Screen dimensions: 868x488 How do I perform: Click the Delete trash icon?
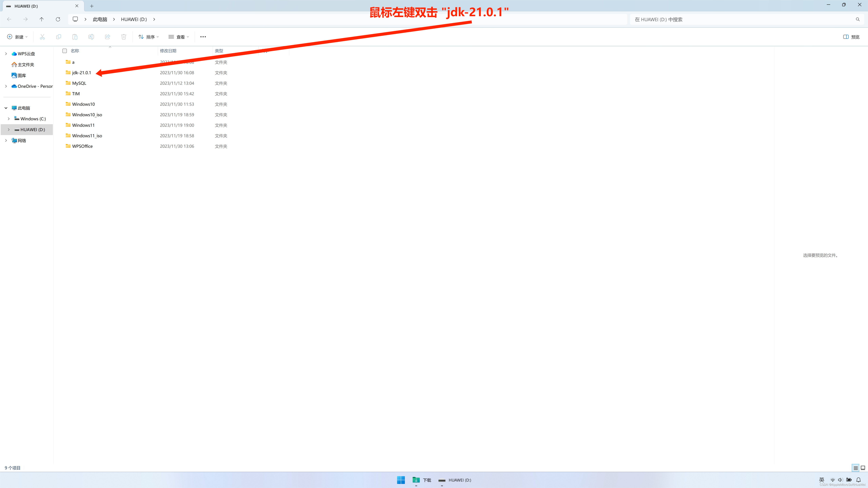click(124, 37)
